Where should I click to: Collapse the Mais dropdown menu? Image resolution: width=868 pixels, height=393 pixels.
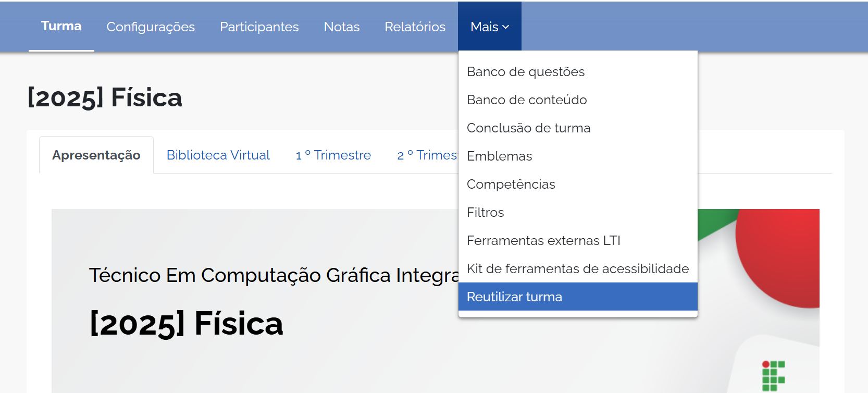(x=489, y=27)
